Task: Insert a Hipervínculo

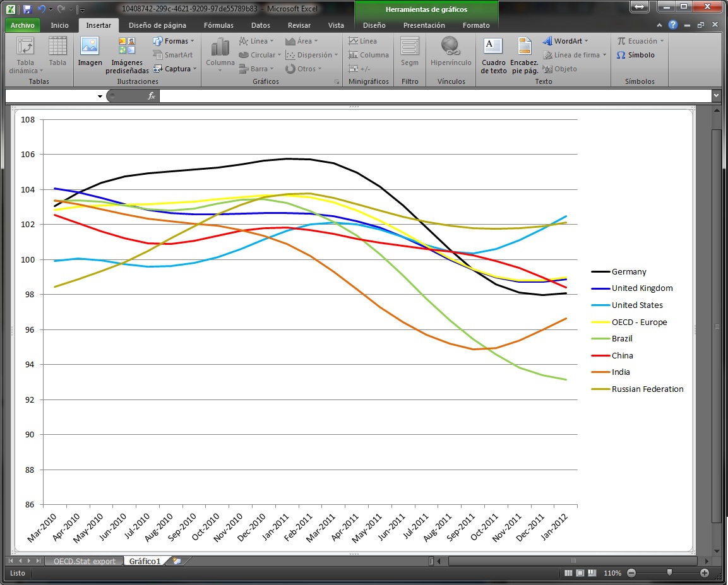Action: [450, 56]
